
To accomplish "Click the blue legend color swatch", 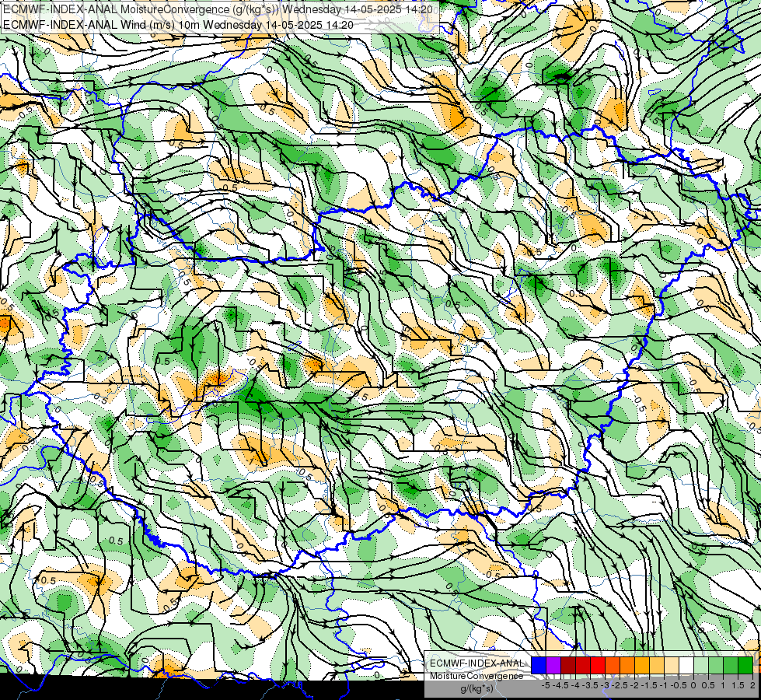I will (x=539, y=665).
